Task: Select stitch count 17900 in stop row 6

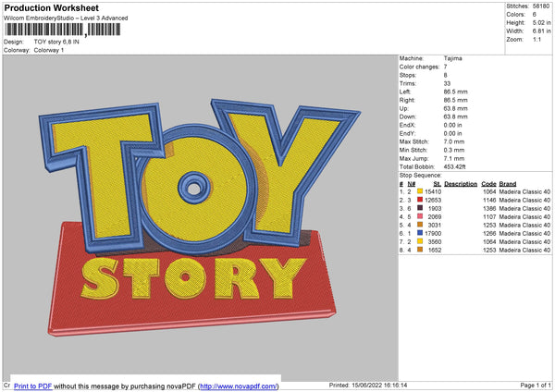Action: [433, 234]
